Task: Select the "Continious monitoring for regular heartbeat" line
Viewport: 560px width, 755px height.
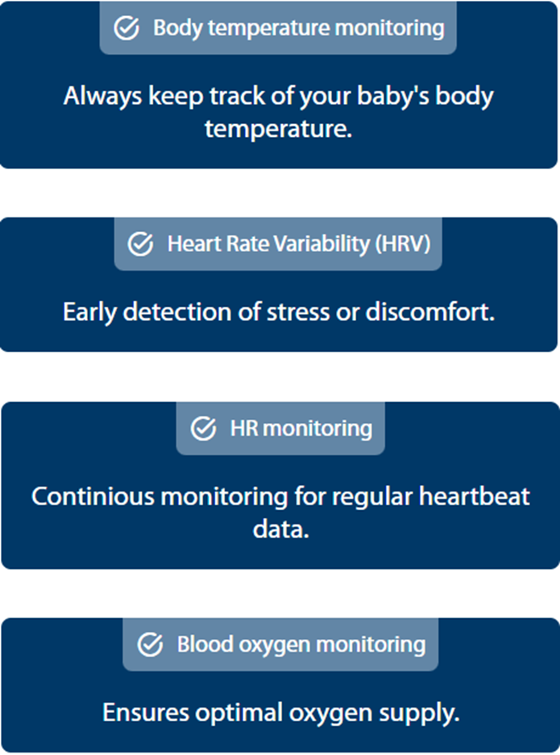Action: [x=280, y=496]
